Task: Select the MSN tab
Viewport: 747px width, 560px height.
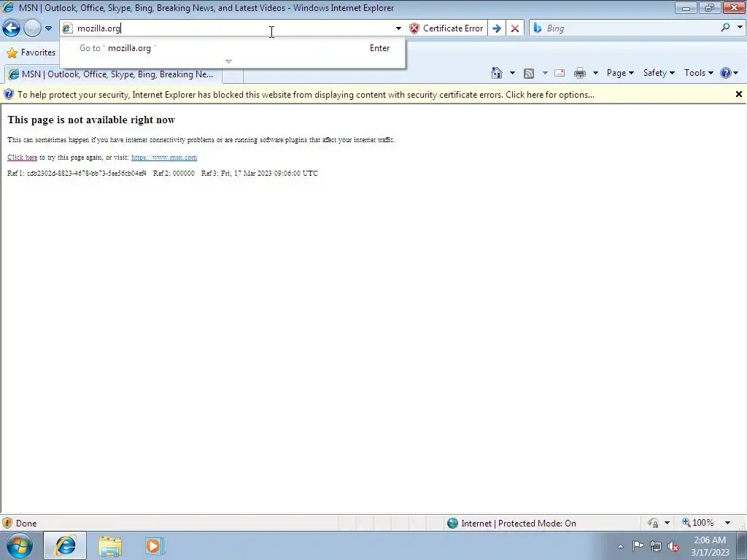Action: [x=113, y=74]
